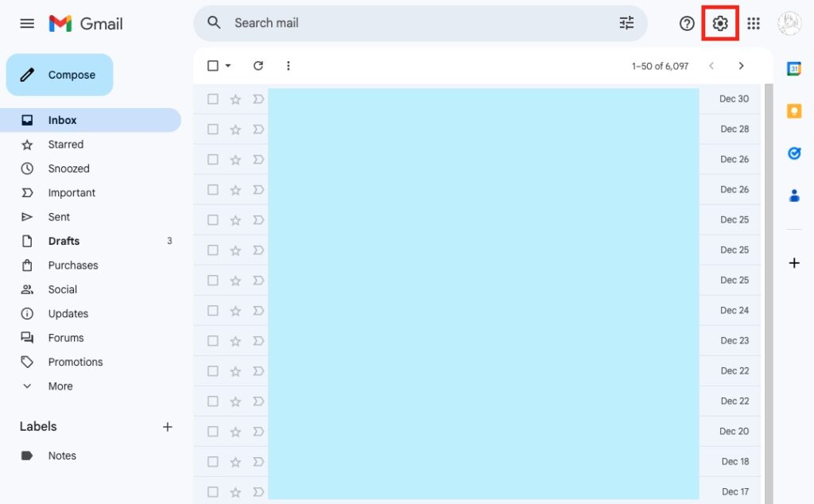Image resolution: width=814 pixels, height=504 pixels.
Task: Go to the Starred folder
Action: (65, 145)
